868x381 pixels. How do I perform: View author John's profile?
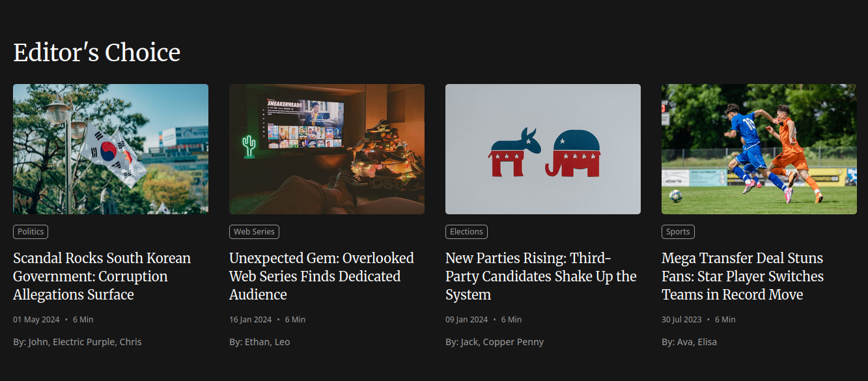click(38, 342)
